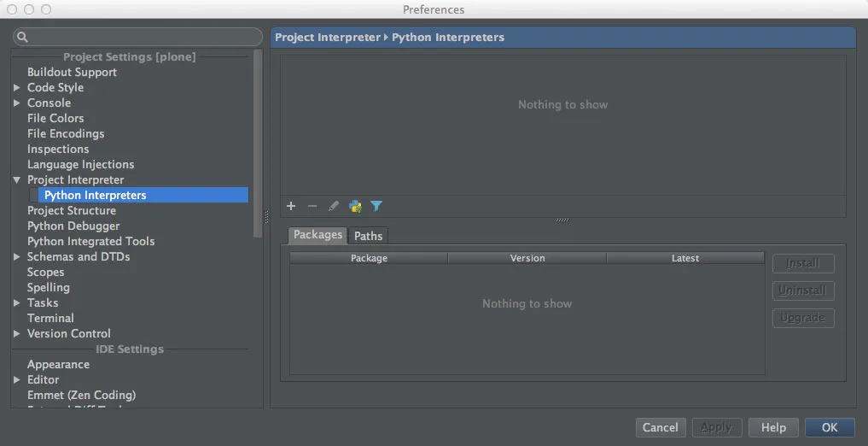Screen dimensions: 868x446
Task: Click the Uninstall button
Action: 803,290
